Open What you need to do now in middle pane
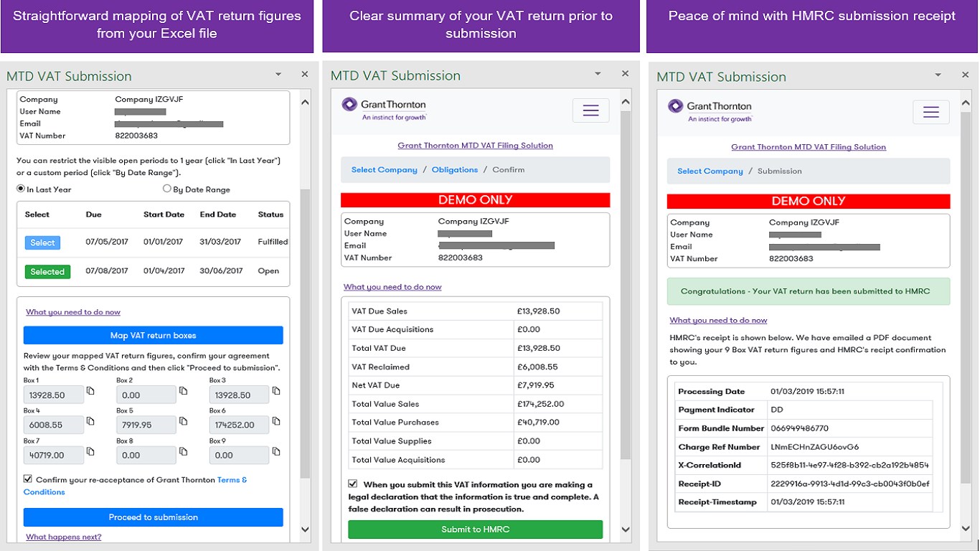980x551 pixels. pyautogui.click(x=392, y=287)
